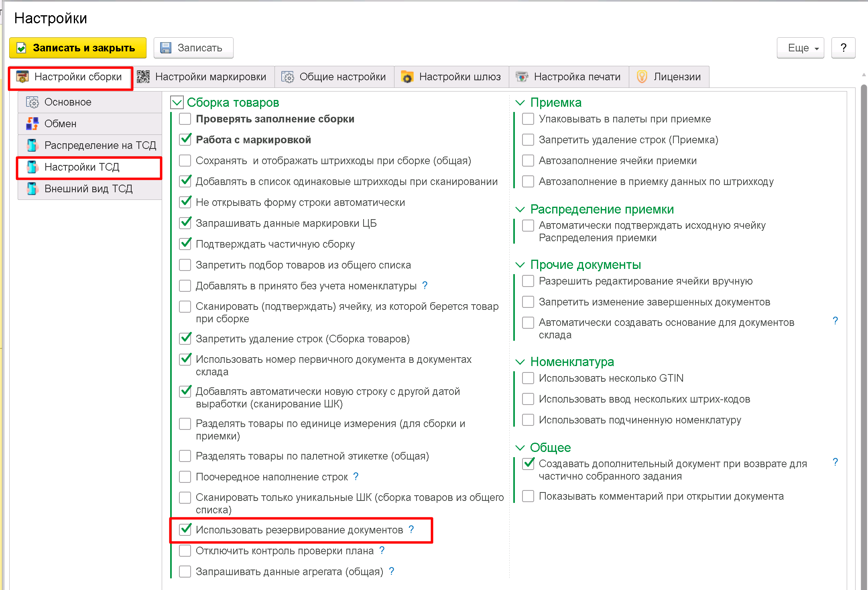
Task: Select Внешний вид ТСД sidebar item
Action: point(90,189)
